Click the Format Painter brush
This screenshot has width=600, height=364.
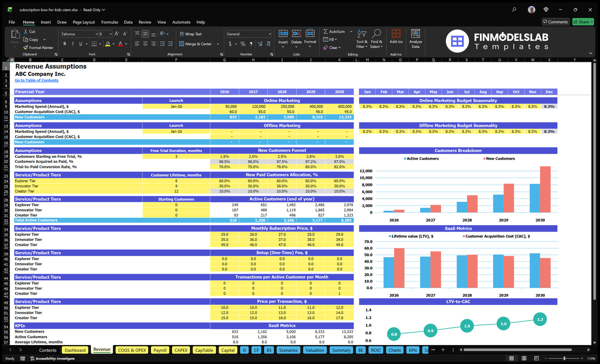click(25, 47)
